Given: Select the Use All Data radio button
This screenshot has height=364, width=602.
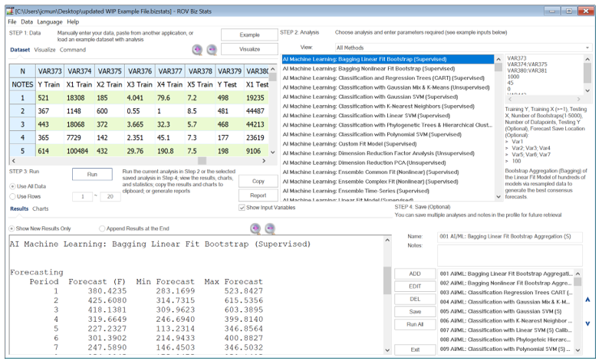Looking at the screenshot, I should tap(13, 186).
